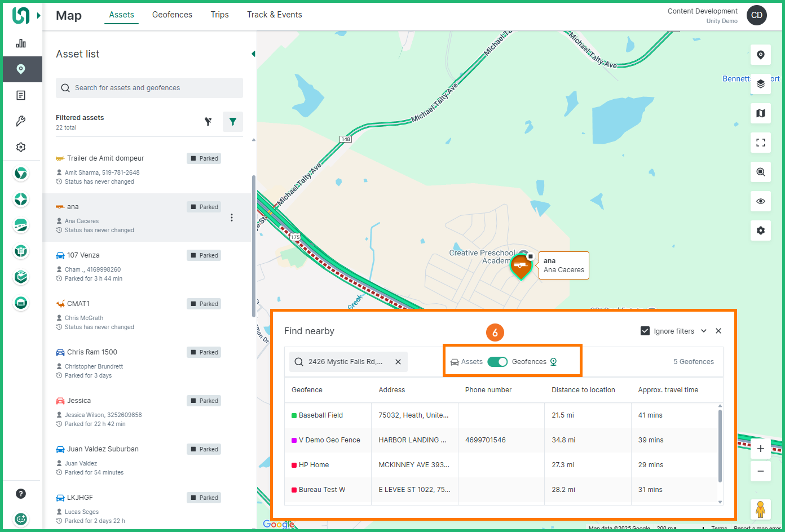This screenshot has height=532, width=785.
Task: Open the Track & Events tab
Action: [274, 15]
